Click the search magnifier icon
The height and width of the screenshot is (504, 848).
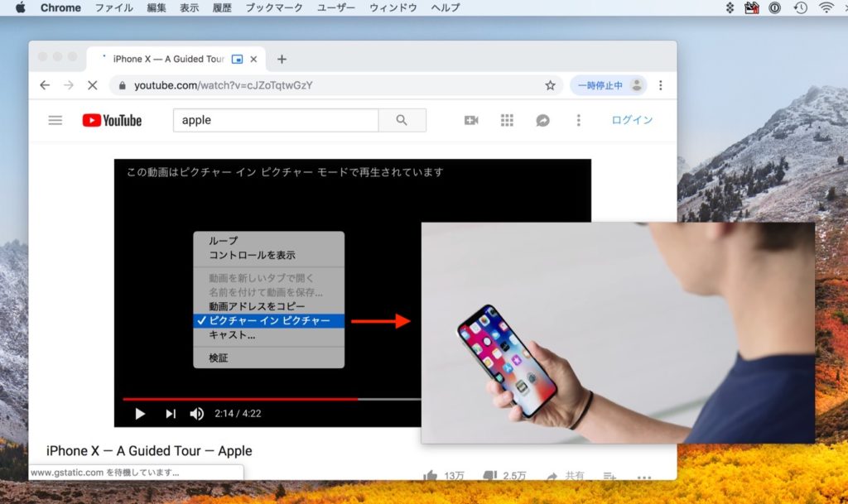click(x=402, y=120)
